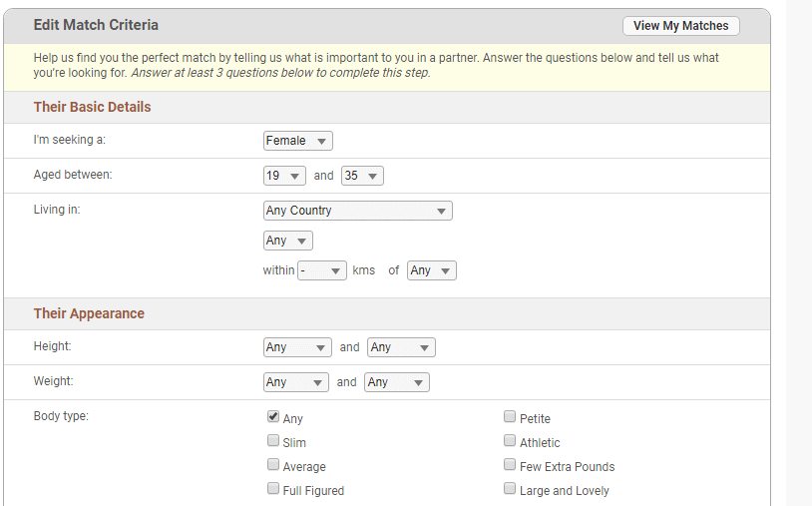
Task: Open the maximum Height dropdown
Action: coord(401,347)
